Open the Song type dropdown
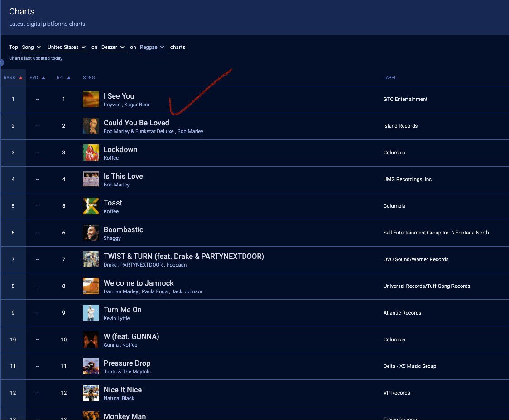509x420 pixels. 32,48
